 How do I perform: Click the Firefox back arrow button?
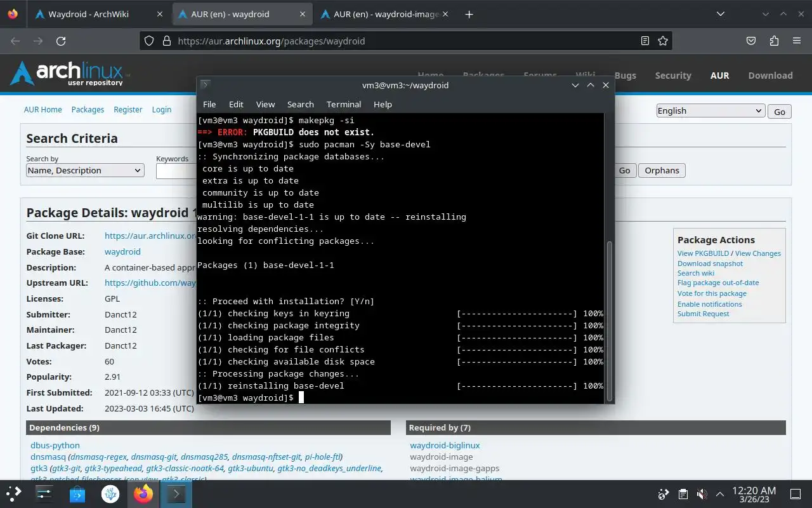point(15,41)
